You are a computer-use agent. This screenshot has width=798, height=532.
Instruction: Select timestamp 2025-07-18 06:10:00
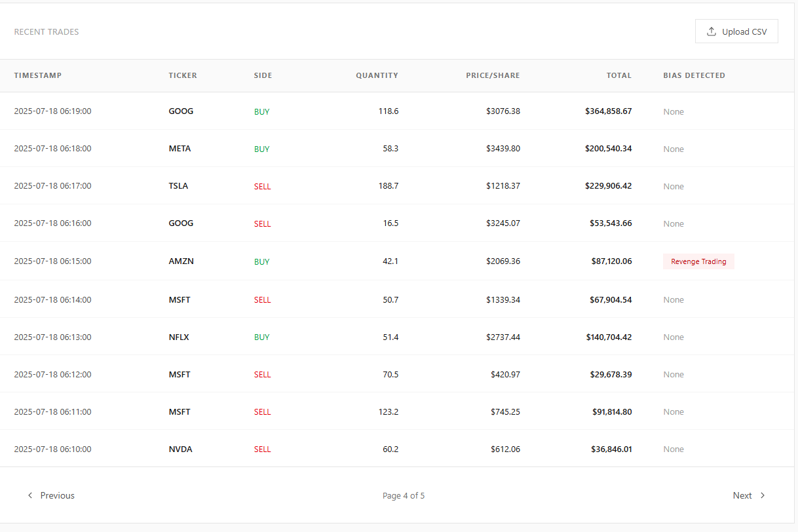point(52,449)
